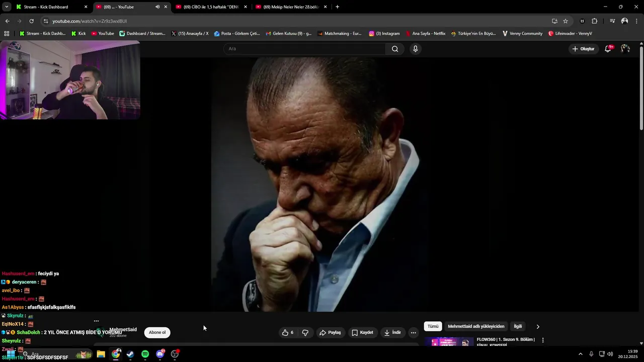
Task: Select the Tümü filter chip
Action: tap(433, 326)
